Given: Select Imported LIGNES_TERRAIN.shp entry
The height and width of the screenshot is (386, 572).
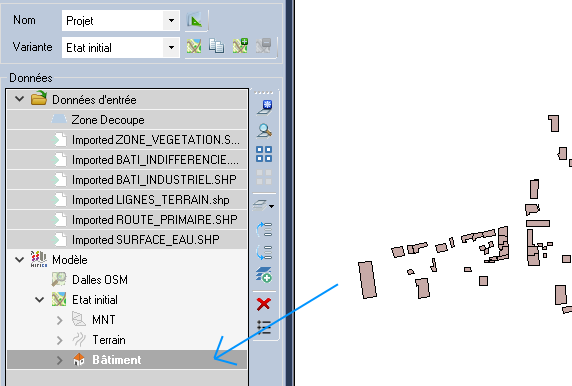Looking at the screenshot, I should 127,200.
